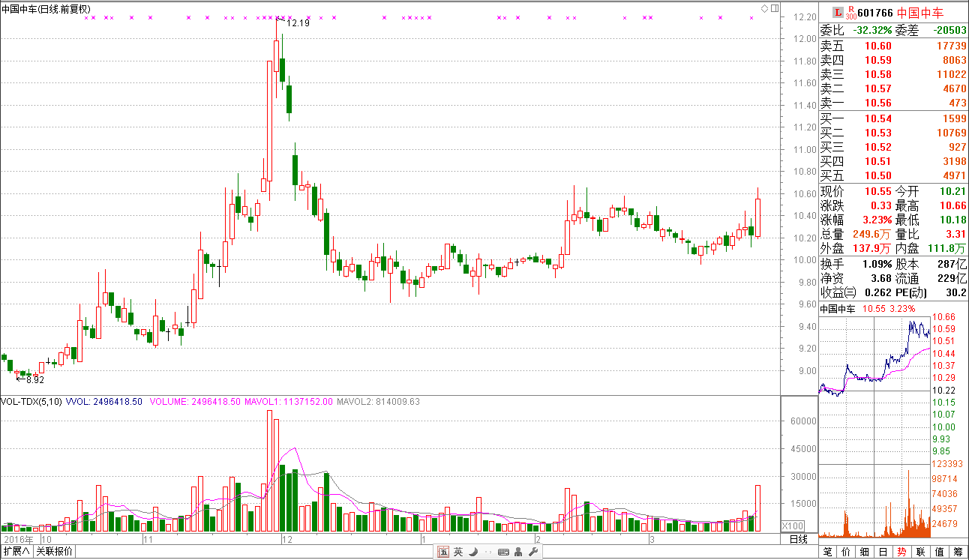Click the 最低 10.18 value
The image size is (969, 560).
click(x=953, y=220)
